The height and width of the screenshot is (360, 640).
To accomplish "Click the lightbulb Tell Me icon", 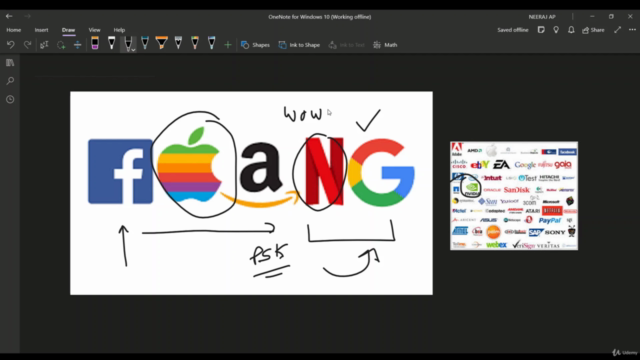I will (x=556, y=30).
